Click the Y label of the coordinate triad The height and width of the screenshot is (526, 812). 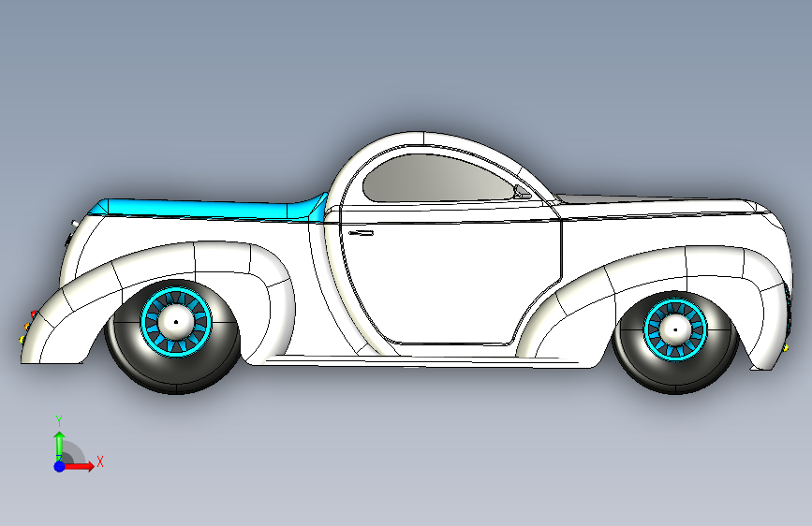click(x=59, y=421)
